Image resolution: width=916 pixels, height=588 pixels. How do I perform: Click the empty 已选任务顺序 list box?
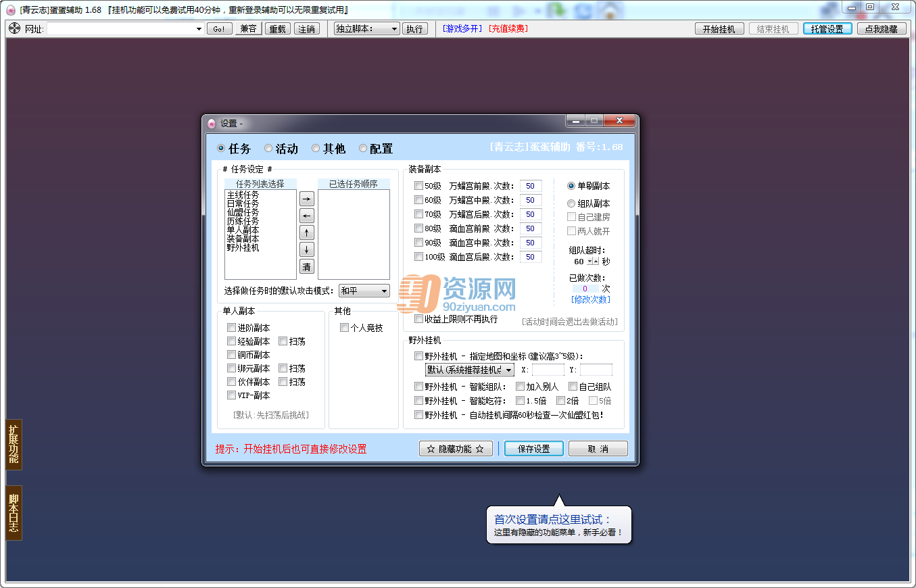354,234
